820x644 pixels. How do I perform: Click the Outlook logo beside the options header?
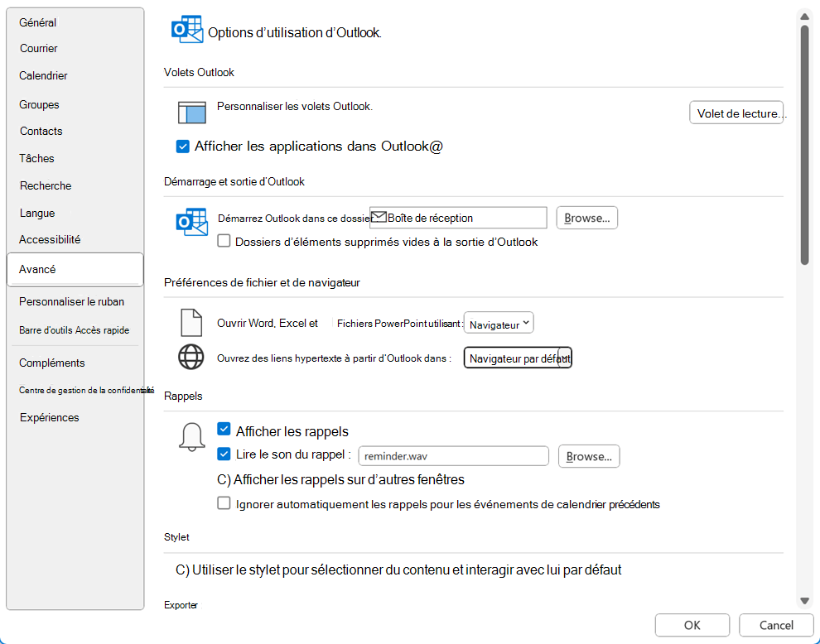click(x=187, y=29)
